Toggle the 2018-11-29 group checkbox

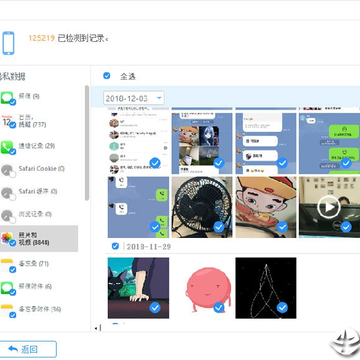click(115, 246)
